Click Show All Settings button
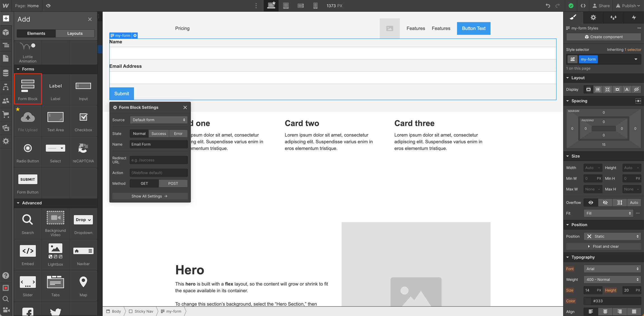The height and width of the screenshot is (316, 644). pos(150,196)
